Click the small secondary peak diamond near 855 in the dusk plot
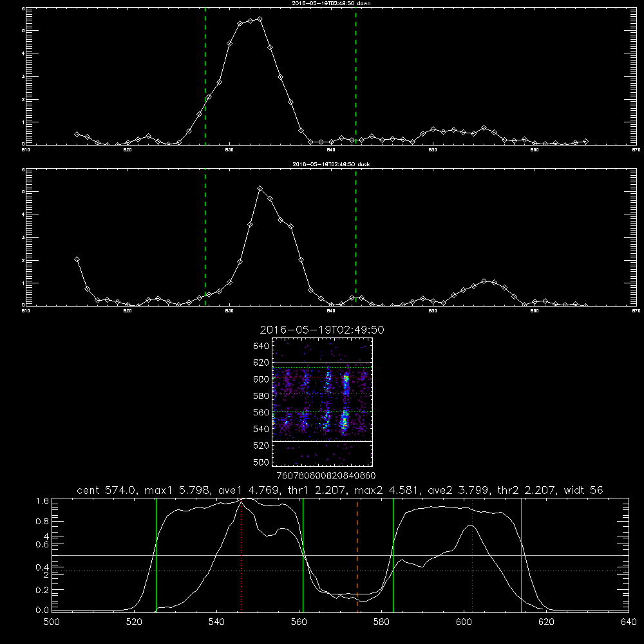Viewport: 644px width, 644px height. click(x=484, y=281)
